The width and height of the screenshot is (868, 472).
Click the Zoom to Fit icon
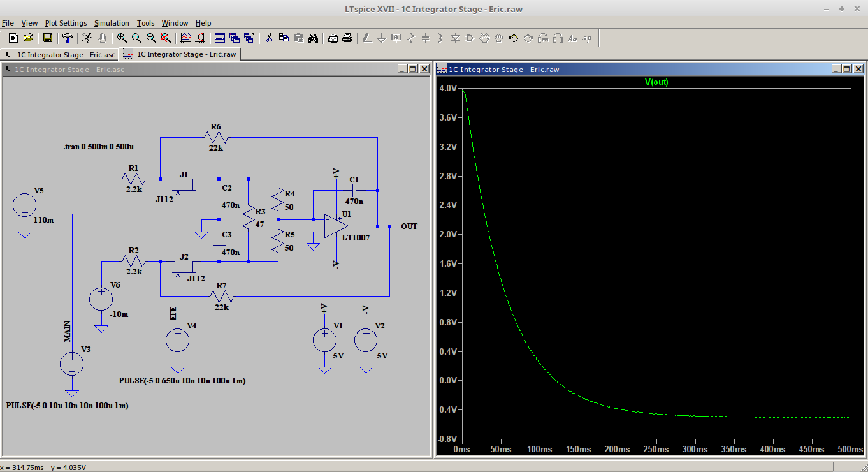point(166,38)
